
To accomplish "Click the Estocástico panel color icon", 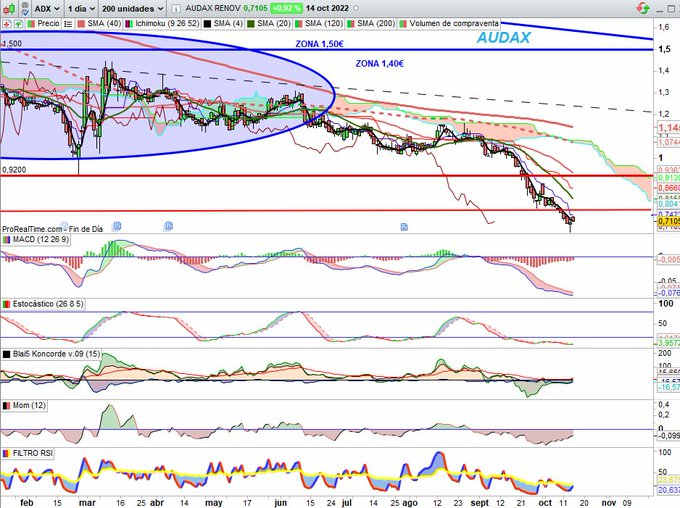I will tap(7, 304).
